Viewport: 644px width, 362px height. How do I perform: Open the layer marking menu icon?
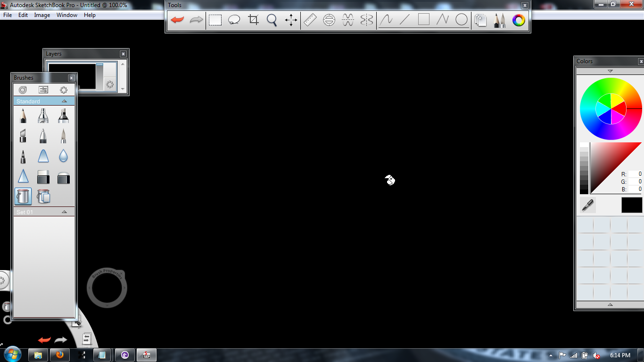(110, 84)
